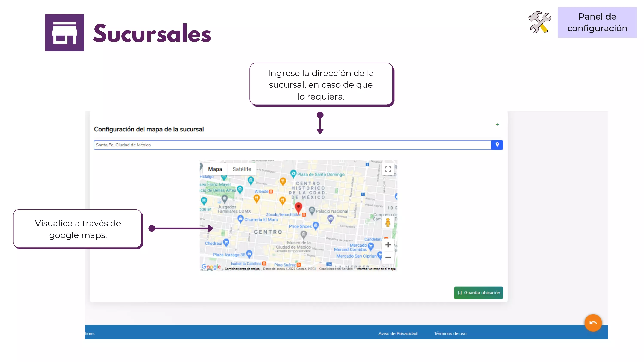The width and height of the screenshot is (644, 362).
Task: Click the address input field for the branch
Action: pyautogui.click(x=292, y=145)
